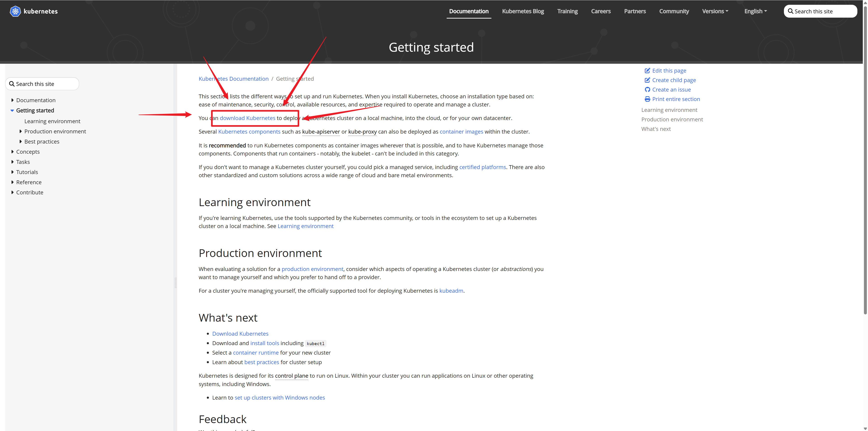868x431 pixels.
Task: Expand the Documentation tree arrow
Action: point(12,100)
